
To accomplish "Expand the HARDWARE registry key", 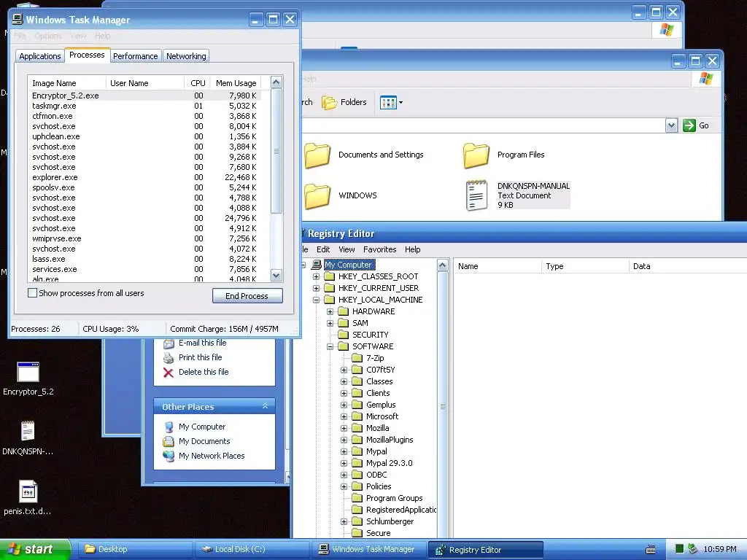I will [330, 311].
